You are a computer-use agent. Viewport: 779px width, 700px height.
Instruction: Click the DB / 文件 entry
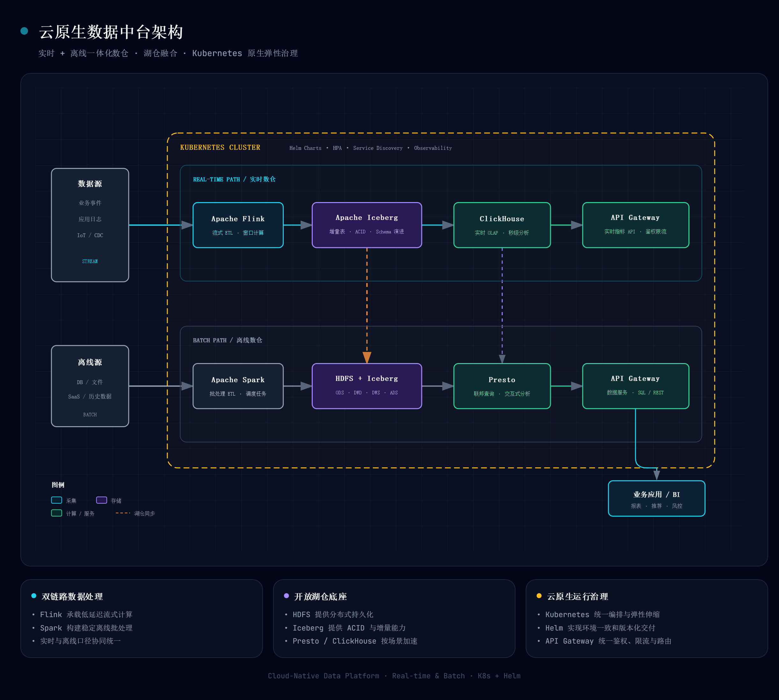coord(90,382)
